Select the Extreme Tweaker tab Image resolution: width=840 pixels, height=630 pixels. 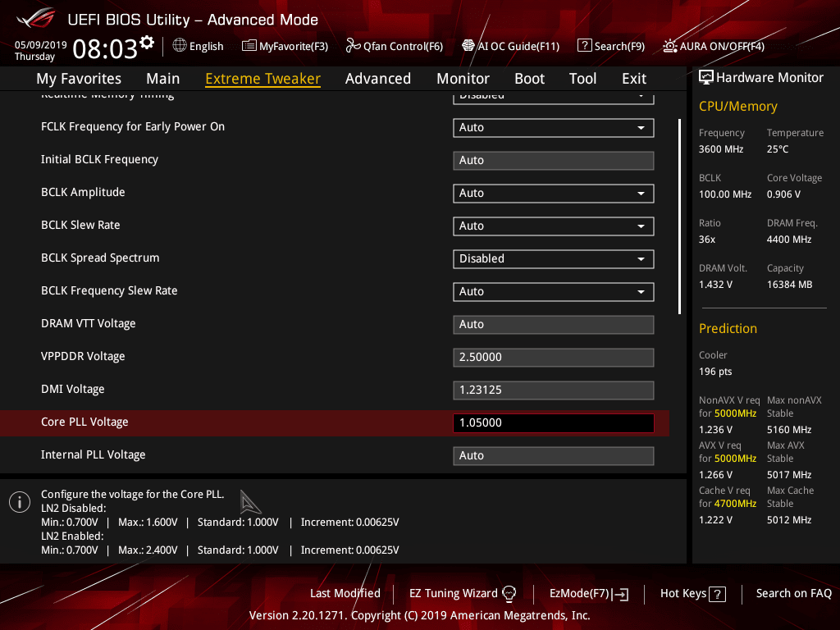(263, 79)
